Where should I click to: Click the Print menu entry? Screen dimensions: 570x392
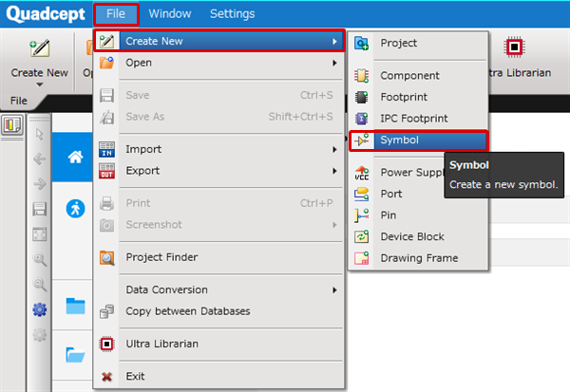218,203
